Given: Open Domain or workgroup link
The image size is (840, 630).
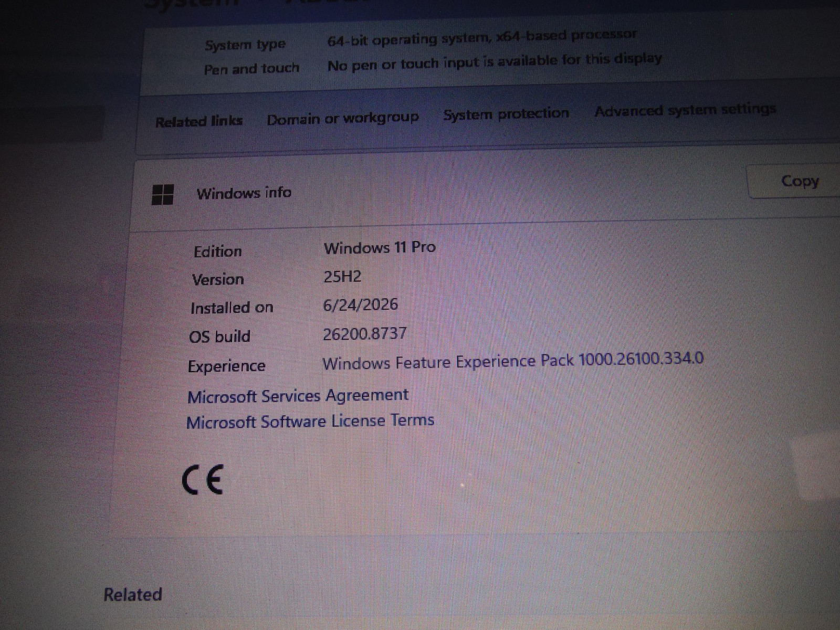Looking at the screenshot, I should [x=343, y=119].
